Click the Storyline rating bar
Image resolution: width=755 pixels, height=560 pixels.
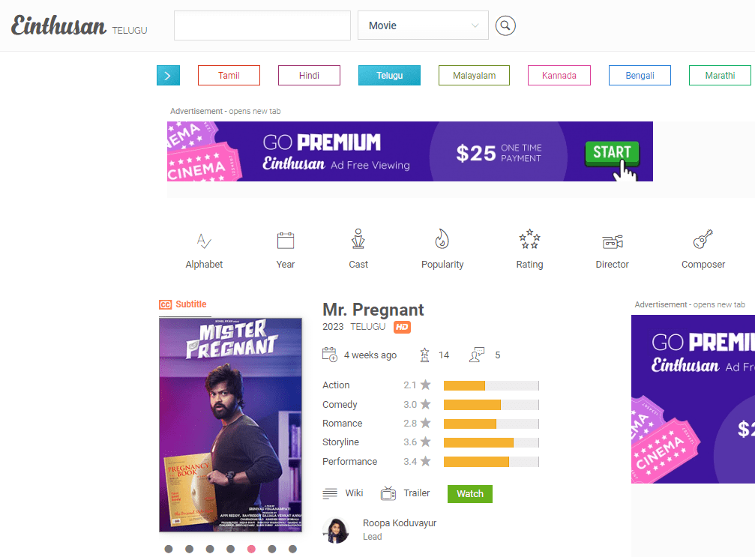click(491, 442)
